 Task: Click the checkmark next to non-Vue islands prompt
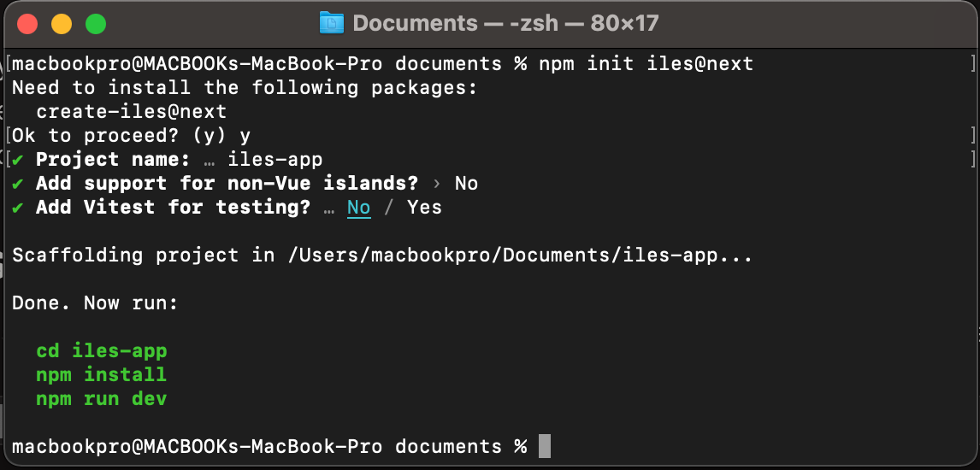pyautogui.click(x=18, y=184)
